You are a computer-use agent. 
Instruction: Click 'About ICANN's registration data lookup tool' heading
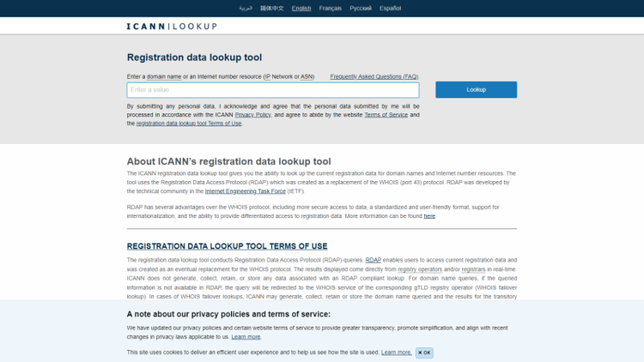pos(228,161)
